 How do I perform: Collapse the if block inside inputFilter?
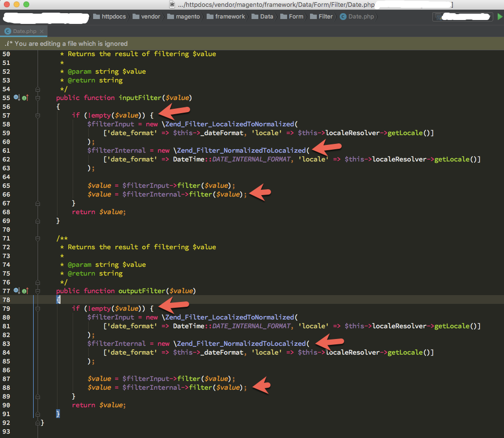[x=38, y=116]
